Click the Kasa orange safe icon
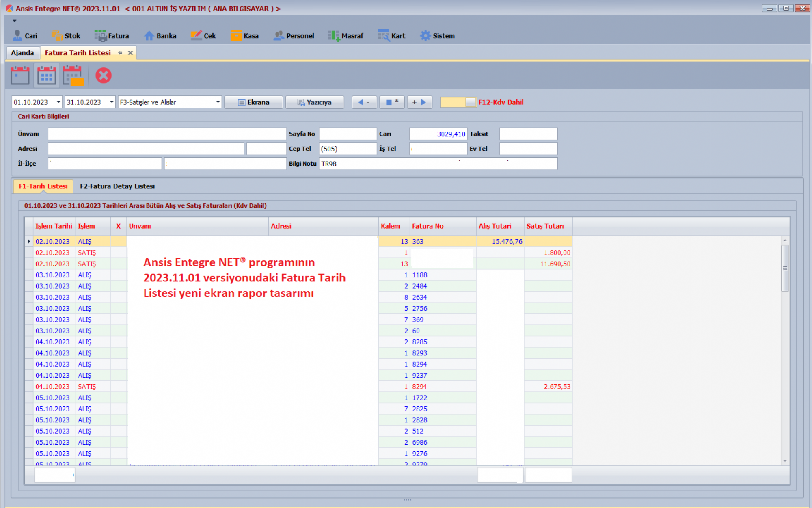 [236, 36]
